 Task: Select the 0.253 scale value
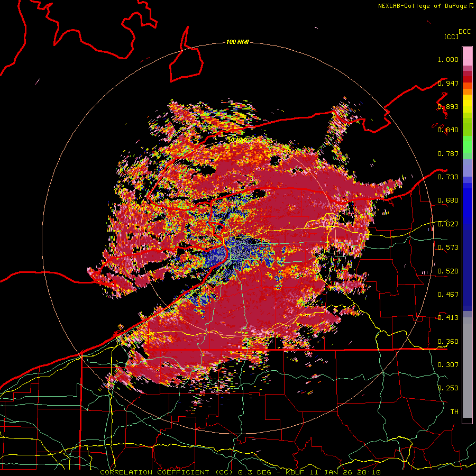tap(448, 388)
